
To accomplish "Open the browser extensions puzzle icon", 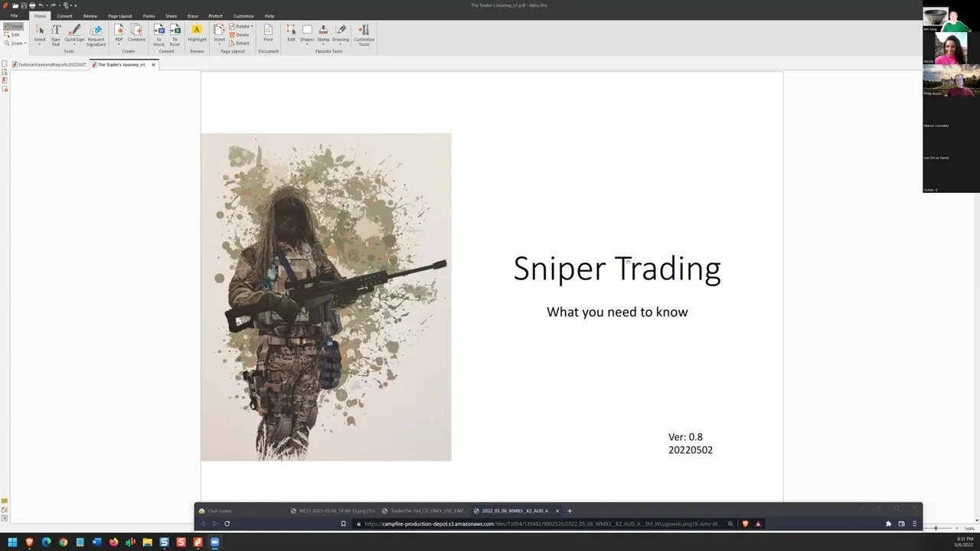I will pos(888,523).
